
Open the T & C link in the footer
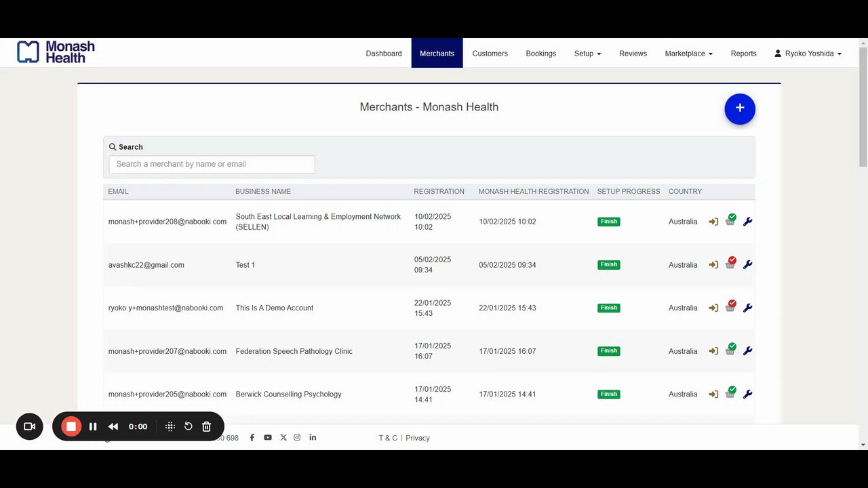pos(389,438)
